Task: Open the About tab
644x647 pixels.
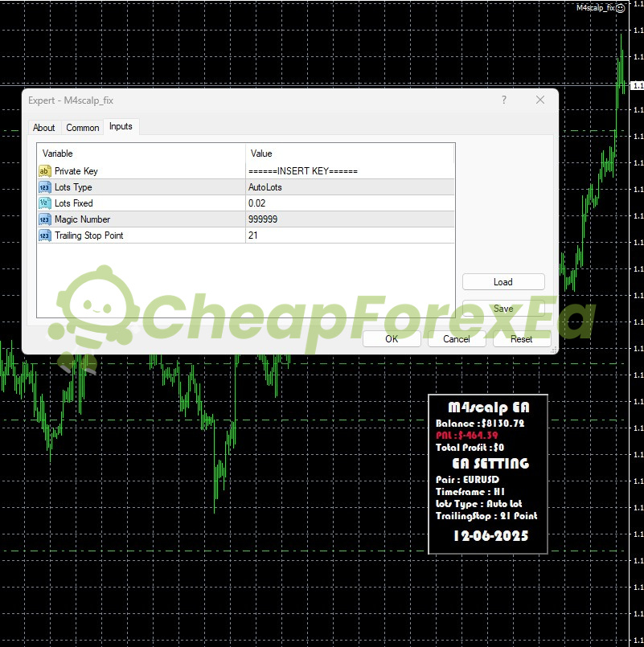Action: (x=43, y=128)
